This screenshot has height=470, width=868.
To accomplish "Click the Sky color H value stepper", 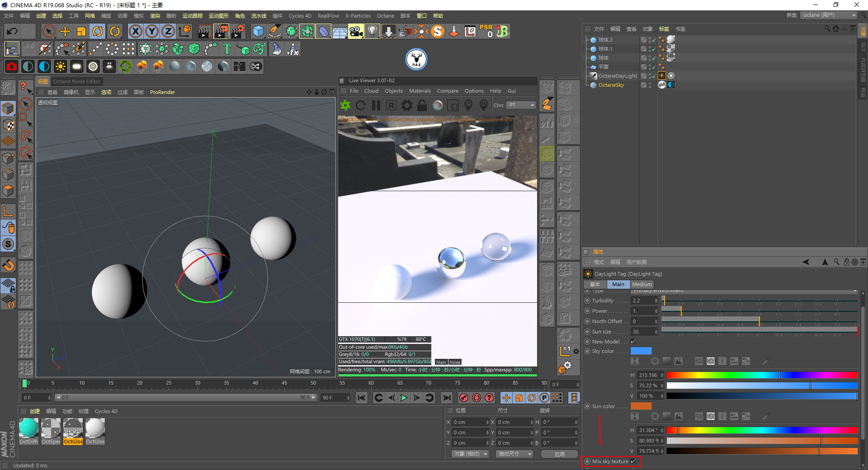I will (662, 375).
